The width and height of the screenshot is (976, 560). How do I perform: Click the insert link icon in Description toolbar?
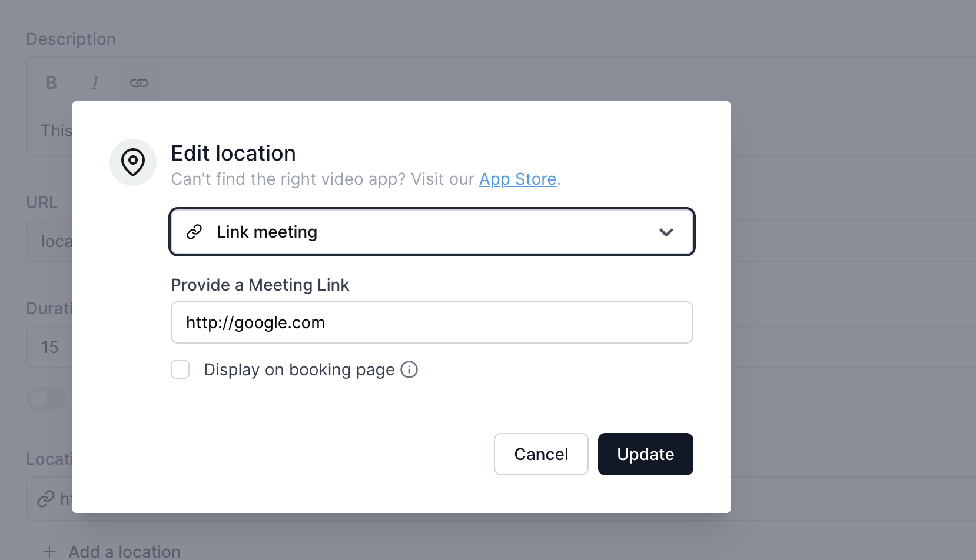pos(139,82)
